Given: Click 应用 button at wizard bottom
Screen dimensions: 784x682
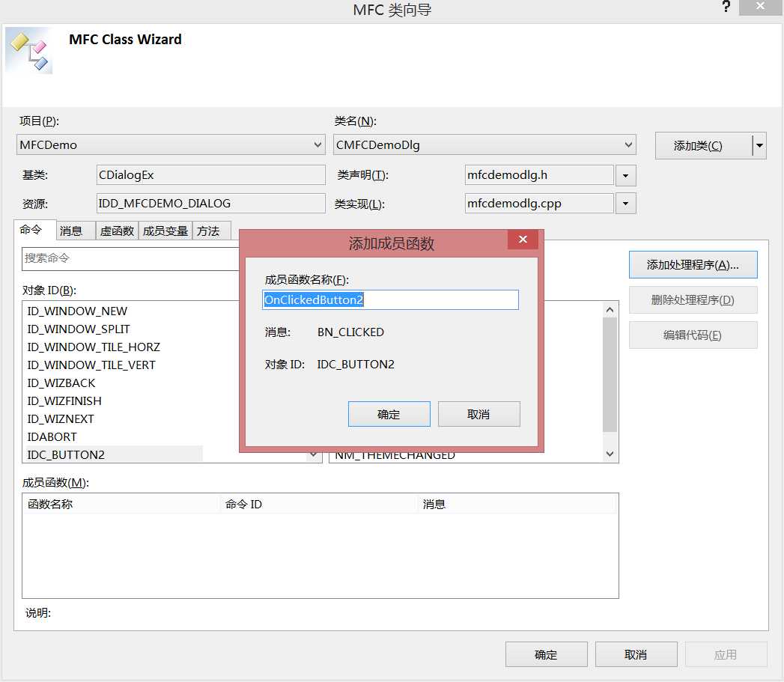Looking at the screenshot, I should (726, 654).
